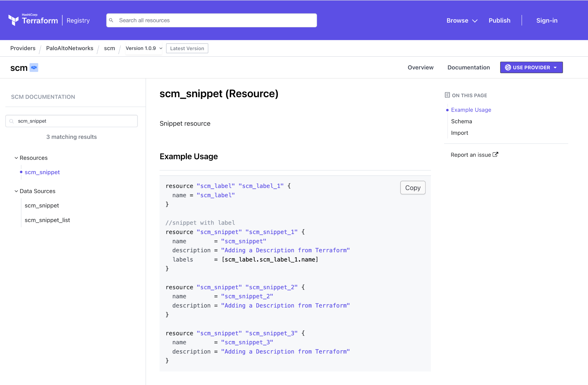Click the external link icon beside Report an issue

coord(496,155)
